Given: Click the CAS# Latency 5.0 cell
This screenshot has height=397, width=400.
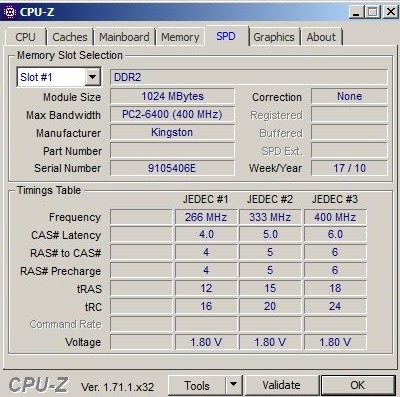Looking at the screenshot, I should (x=270, y=235).
